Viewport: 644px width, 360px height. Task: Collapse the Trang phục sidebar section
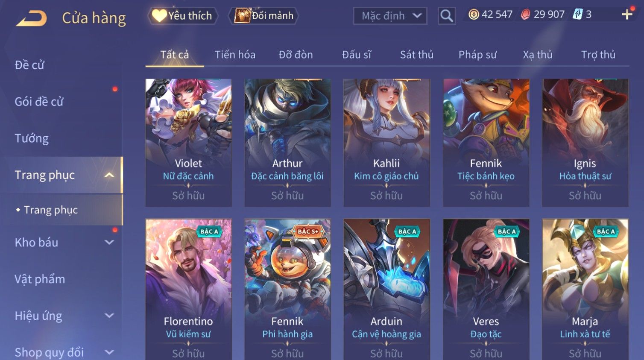coord(109,175)
